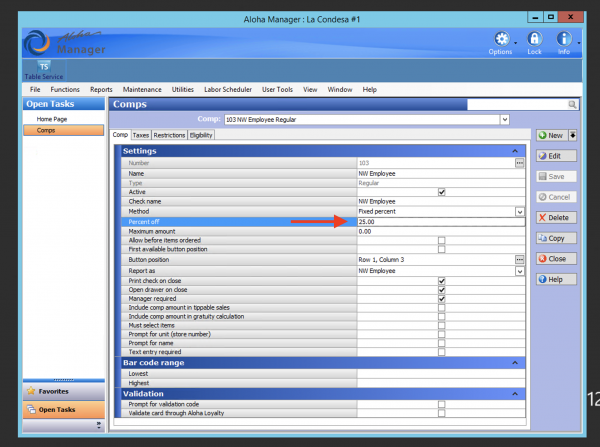Screen dimensions: 600x447
Task: Open the Method dropdown arrow
Action: pyautogui.click(x=520, y=212)
